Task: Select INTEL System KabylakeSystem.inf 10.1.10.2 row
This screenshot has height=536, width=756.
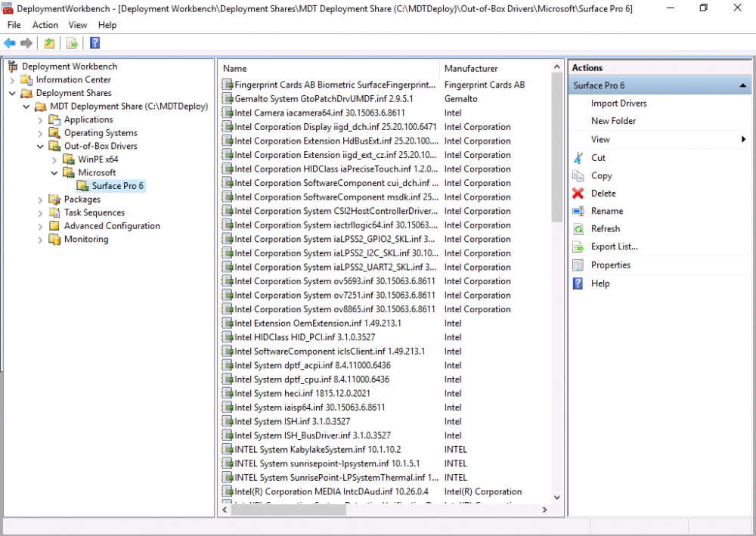Action: click(x=386, y=450)
